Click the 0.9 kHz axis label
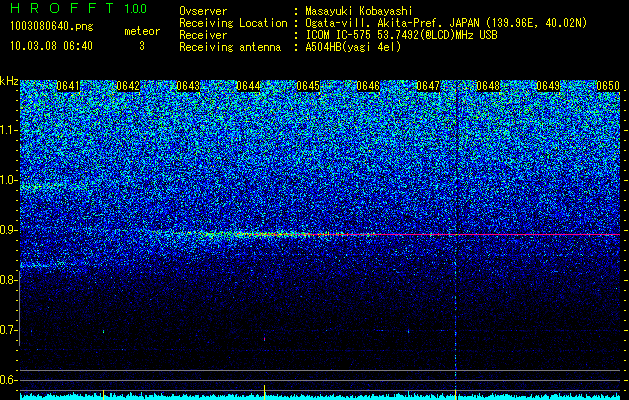Viewport: 629px width, 400px height. (x=8, y=230)
